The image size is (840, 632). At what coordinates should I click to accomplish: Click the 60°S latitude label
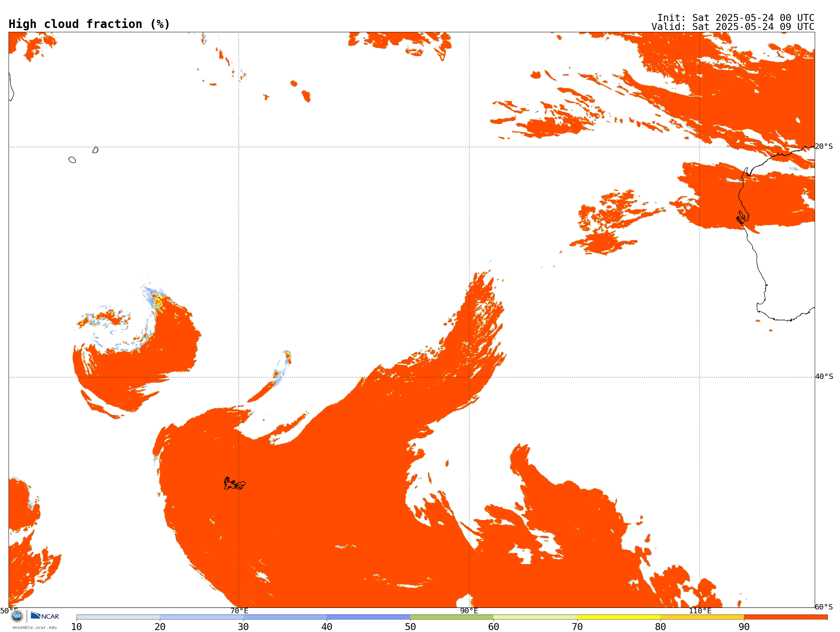point(824,607)
